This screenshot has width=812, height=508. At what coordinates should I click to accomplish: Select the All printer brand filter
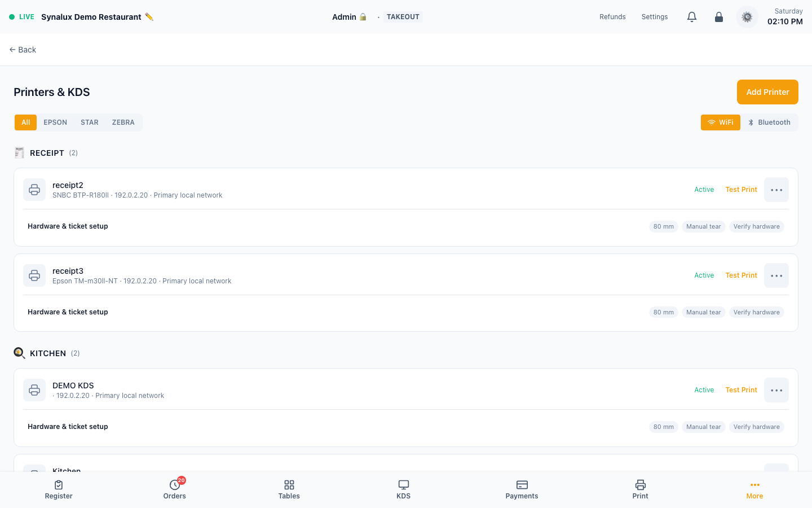pos(26,122)
